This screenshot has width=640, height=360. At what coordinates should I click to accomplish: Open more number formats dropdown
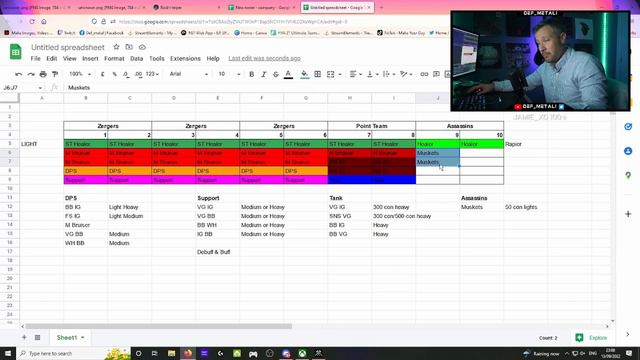click(152, 74)
